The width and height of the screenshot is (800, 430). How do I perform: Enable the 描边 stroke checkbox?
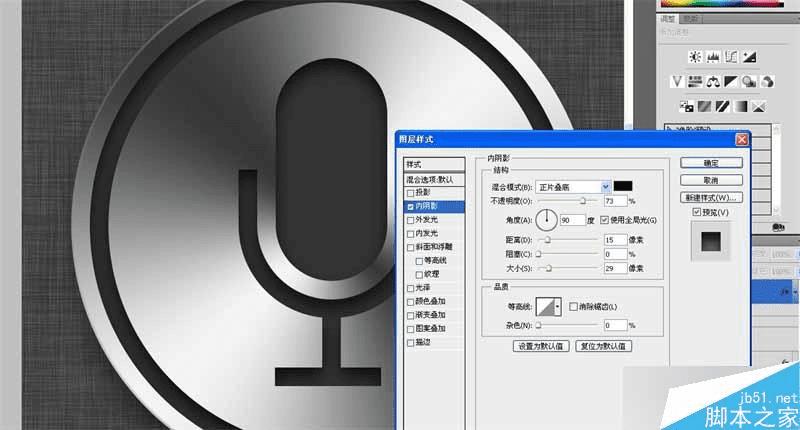410,343
